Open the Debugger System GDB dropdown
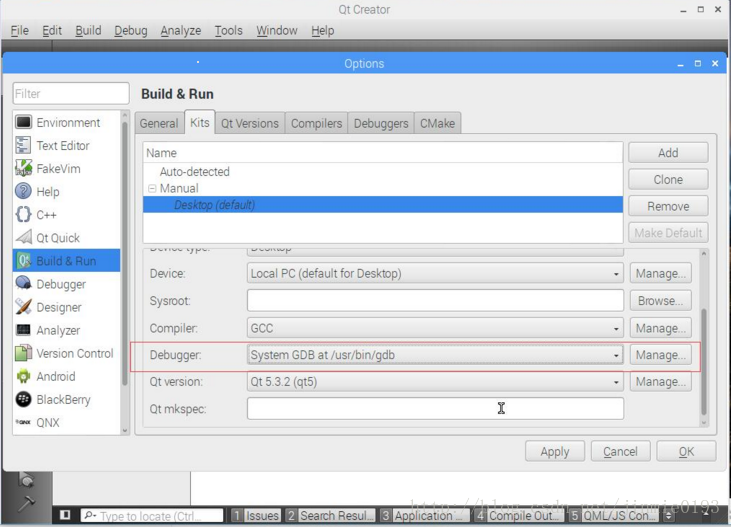The height and width of the screenshot is (527, 731). [435, 355]
